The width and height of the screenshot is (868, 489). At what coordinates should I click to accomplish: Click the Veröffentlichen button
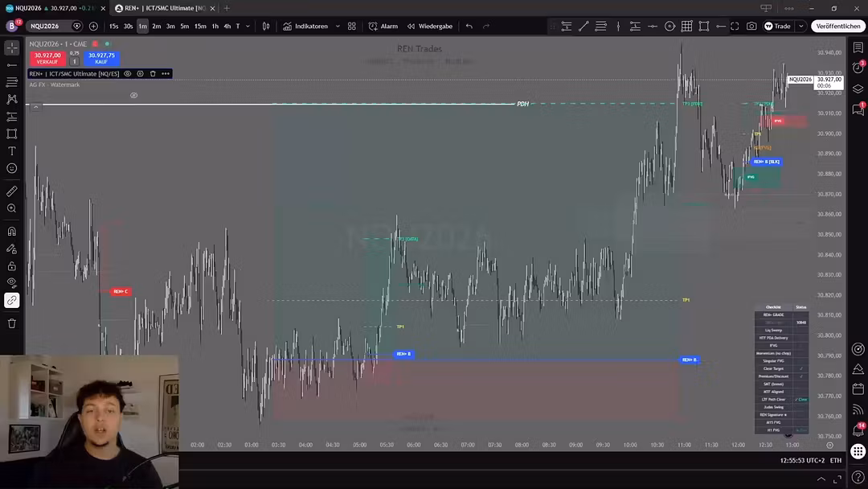(838, 26)
